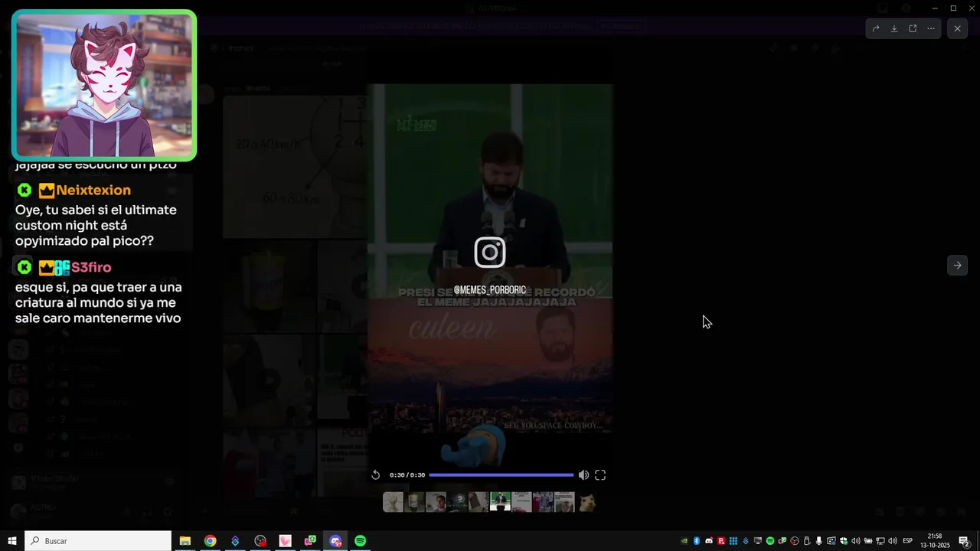Open the more options ellipsis menu
This screenshot has width=980, height=551.
(931, 28)
